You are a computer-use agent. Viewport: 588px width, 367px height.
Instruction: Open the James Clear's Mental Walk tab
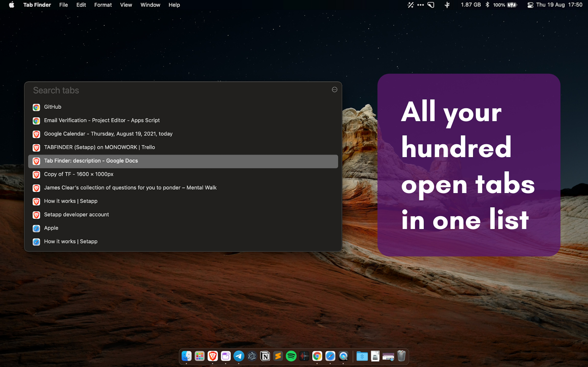point(130,187)
